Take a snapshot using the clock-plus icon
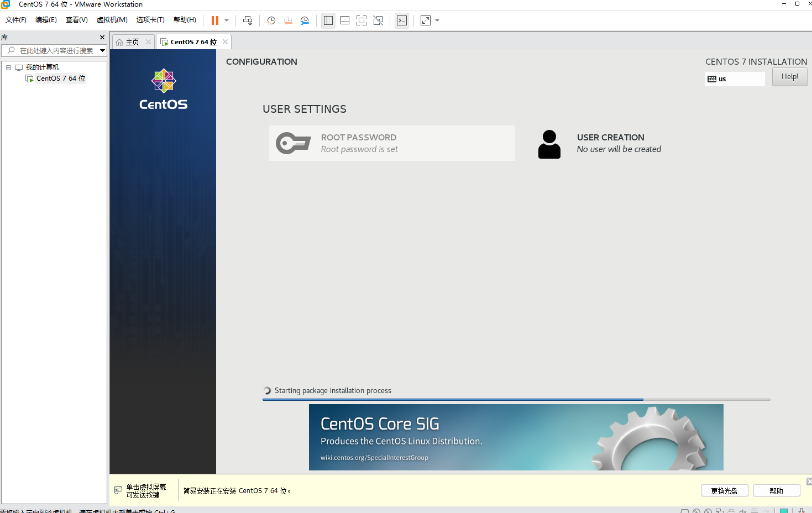812x513 pixels. (x=271, y=20)
